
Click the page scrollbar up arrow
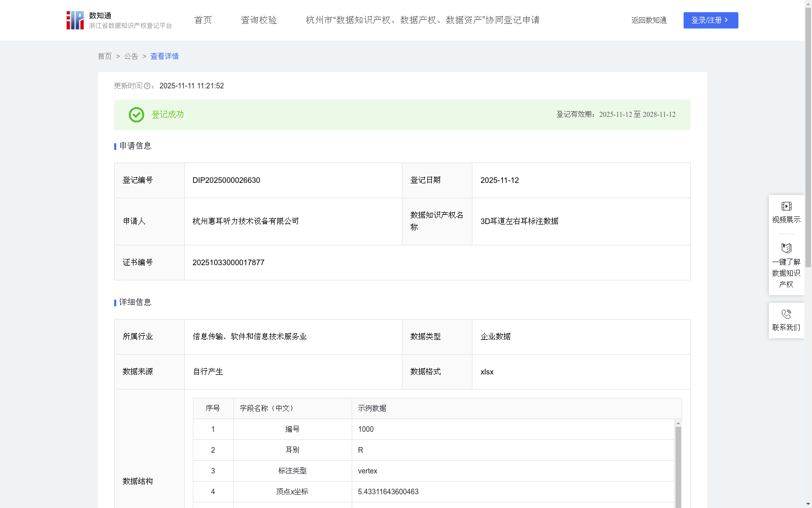808,4
